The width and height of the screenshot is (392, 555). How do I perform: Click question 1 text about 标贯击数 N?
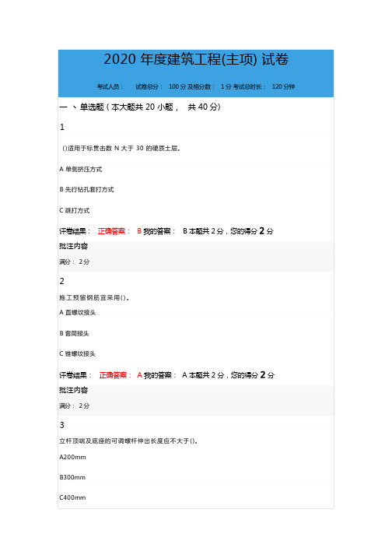121,149
